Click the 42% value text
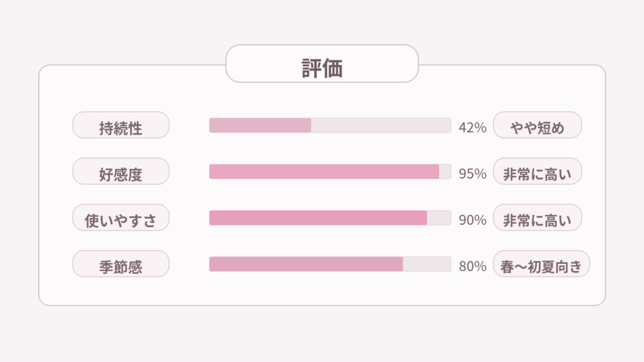Image resolution: width=644 pixels, height=362 pixels. click(472, 128)
